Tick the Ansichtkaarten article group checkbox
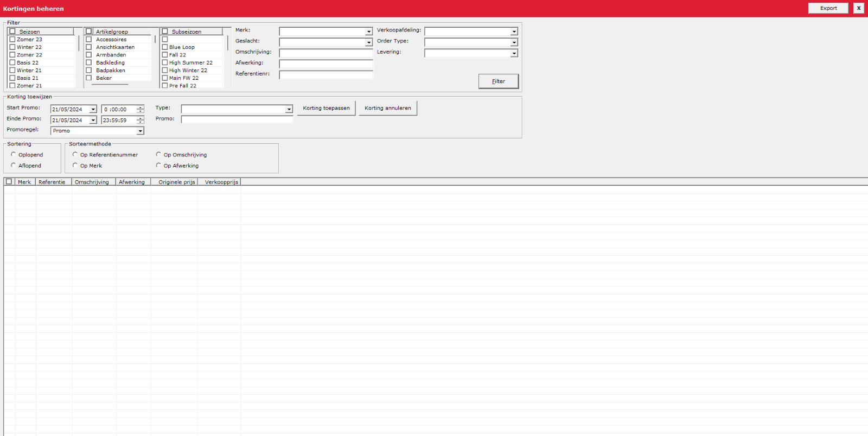 coord(89,47)
